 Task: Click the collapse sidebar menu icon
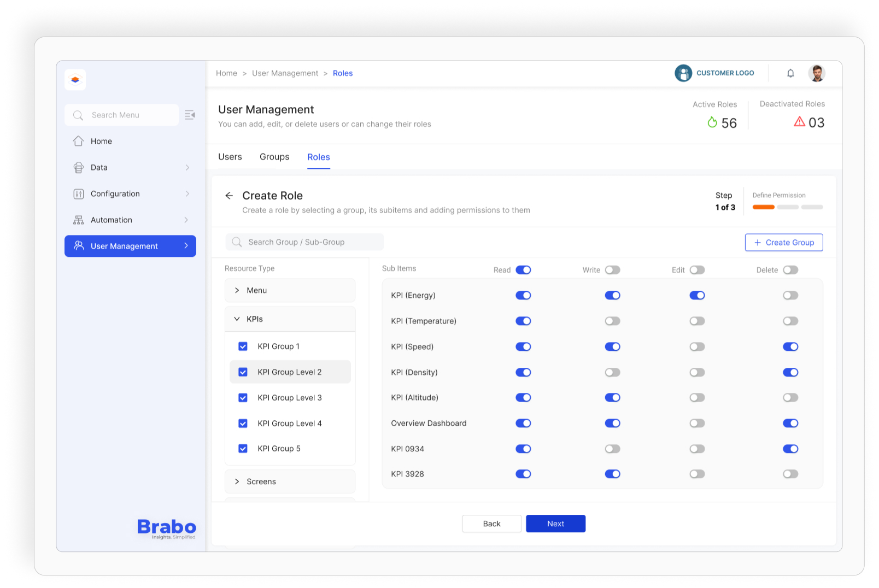[x=190, y=115]
